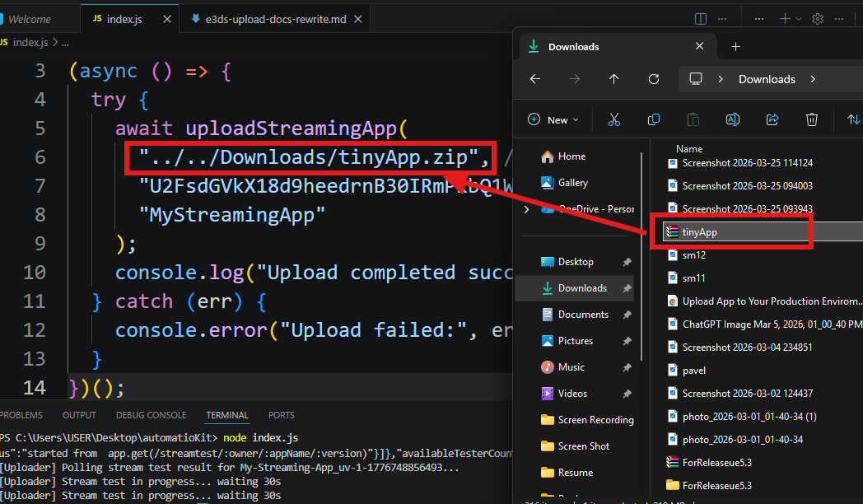Click the Cut scissors icon in Explorer toolbar
This screenshot has height=504, width=863.
(x=613, y=119)
